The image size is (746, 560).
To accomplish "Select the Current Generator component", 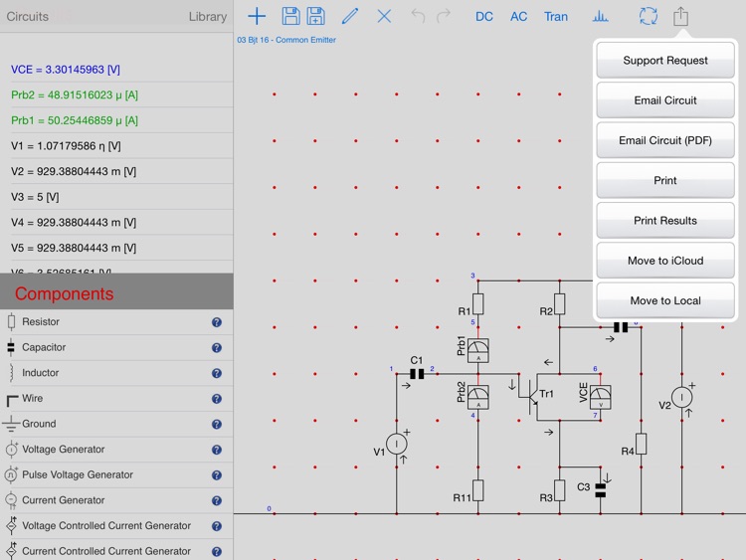I will tap(116, 500).
